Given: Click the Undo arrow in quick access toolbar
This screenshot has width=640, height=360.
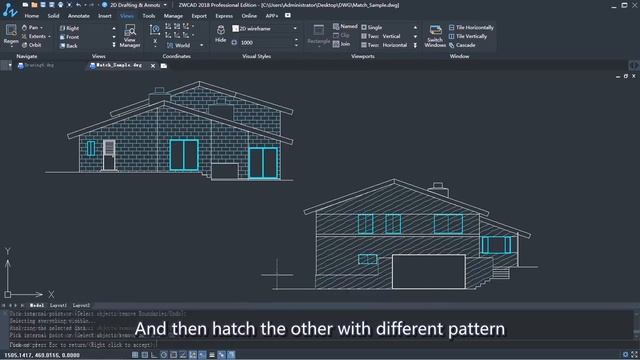Looking at the screenshot, I should coord(78,5).
